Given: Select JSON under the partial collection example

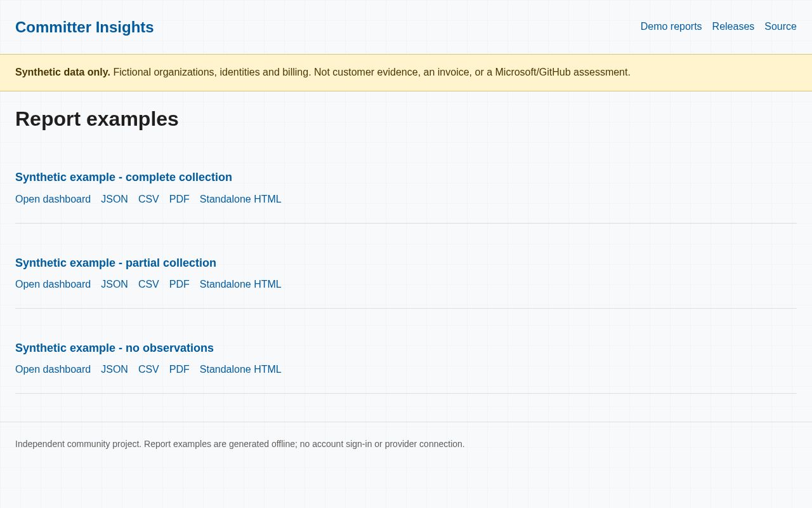Looking at the screenshot, I should tap(114, 284).
